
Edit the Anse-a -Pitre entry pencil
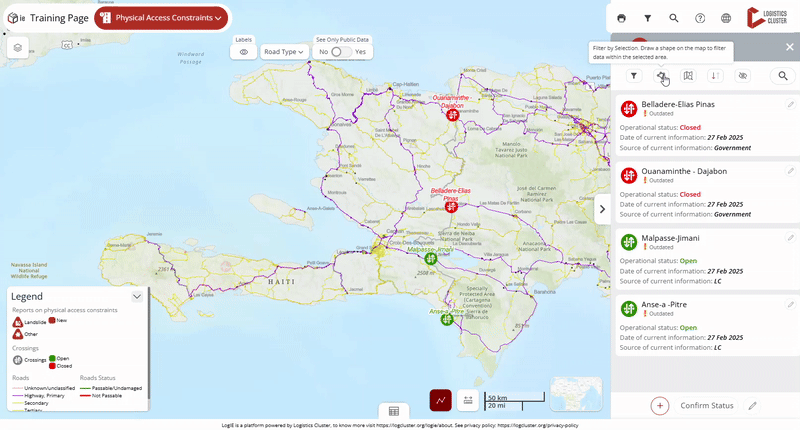point(790,305)
